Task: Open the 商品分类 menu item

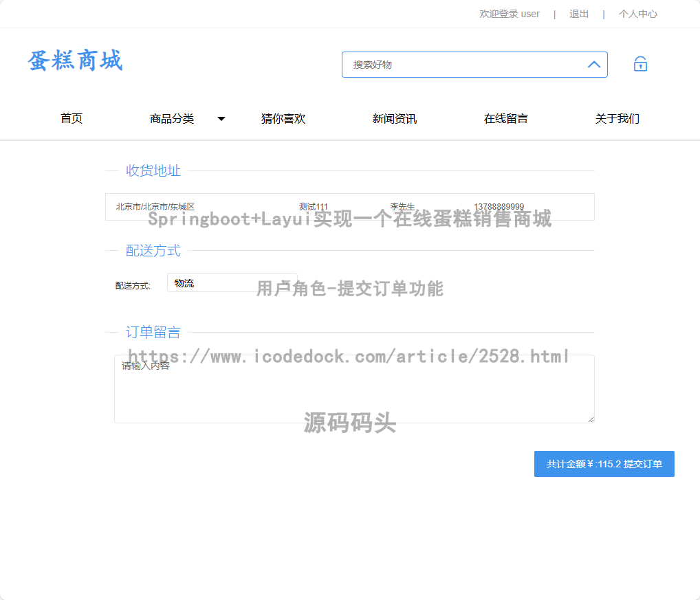Action: click(x=172, y=119)
